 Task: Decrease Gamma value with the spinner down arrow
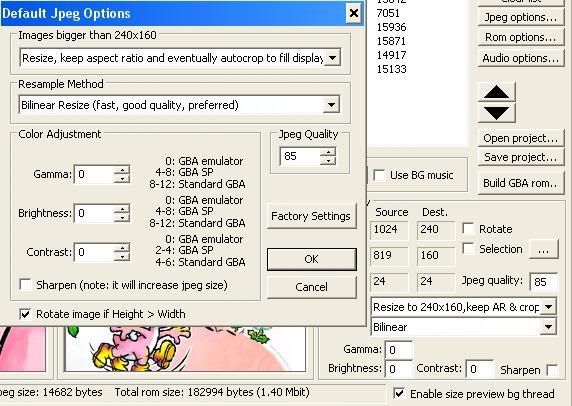coord(122,179)
